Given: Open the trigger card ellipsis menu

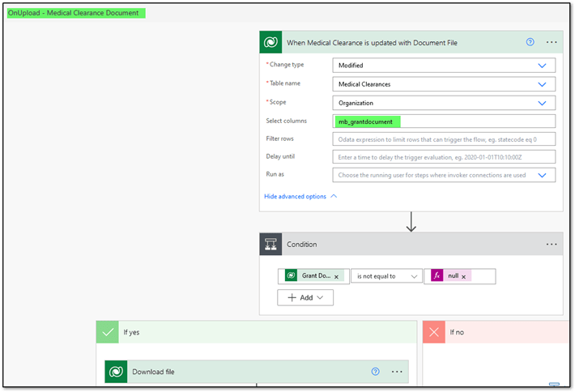Looking at the screenshot, I should pyautogui.click(x=552, y=42).
